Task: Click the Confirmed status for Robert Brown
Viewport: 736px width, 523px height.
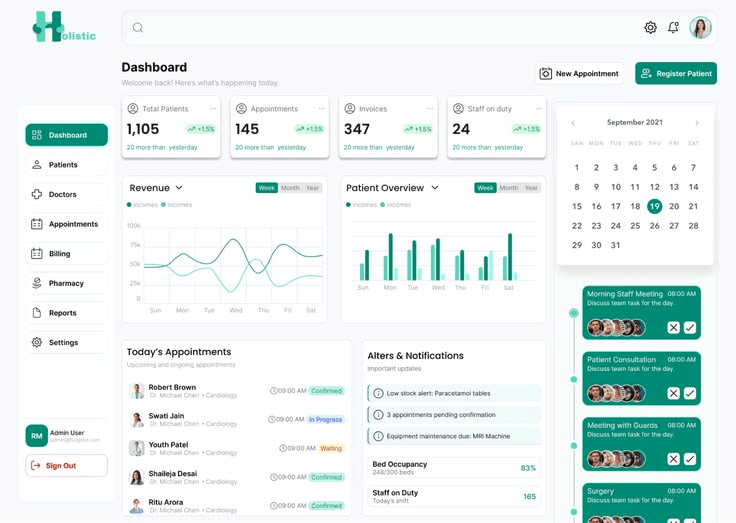Action: (x=326, y=391)
